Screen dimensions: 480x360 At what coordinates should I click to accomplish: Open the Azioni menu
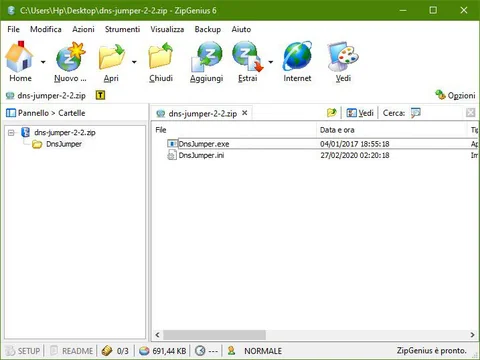click(83, 29)
